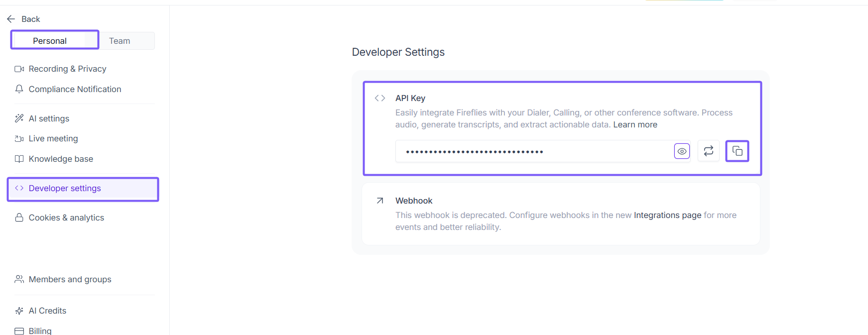868x335 pixels.
Task: Open Live meeting settings
Action: coord(53,138)
